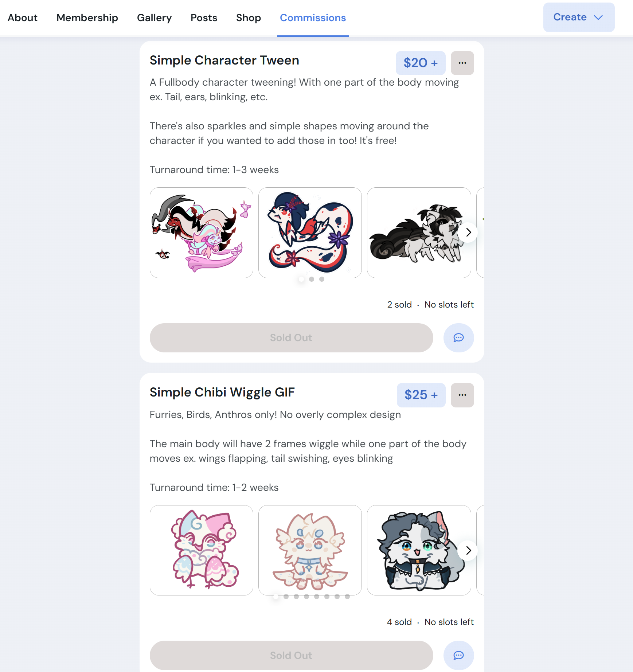Go to the About tab

coord(23,17)
